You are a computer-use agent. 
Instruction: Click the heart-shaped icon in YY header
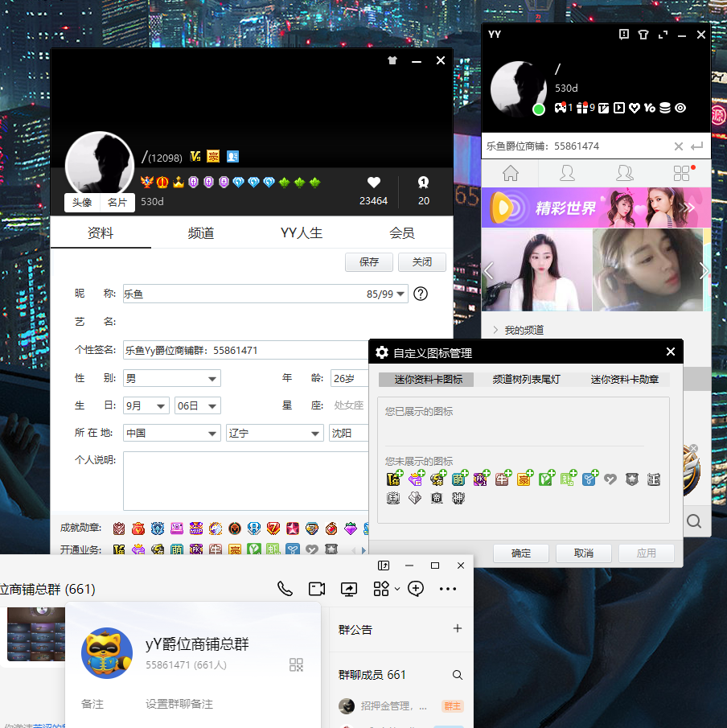(635, 108)
